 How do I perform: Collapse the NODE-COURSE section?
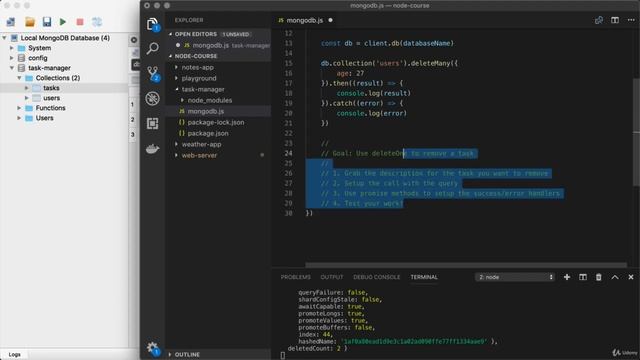171,56
